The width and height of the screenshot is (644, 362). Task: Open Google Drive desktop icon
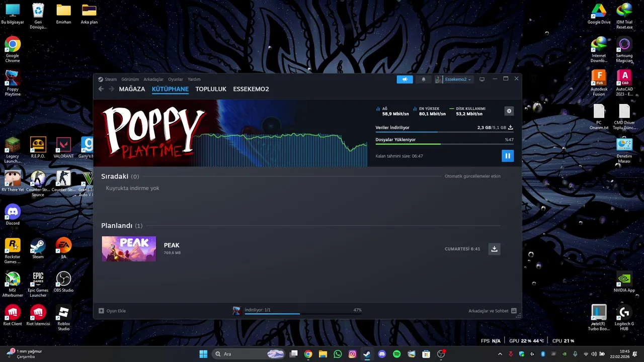pyautogui.click(x=599, y=14)
